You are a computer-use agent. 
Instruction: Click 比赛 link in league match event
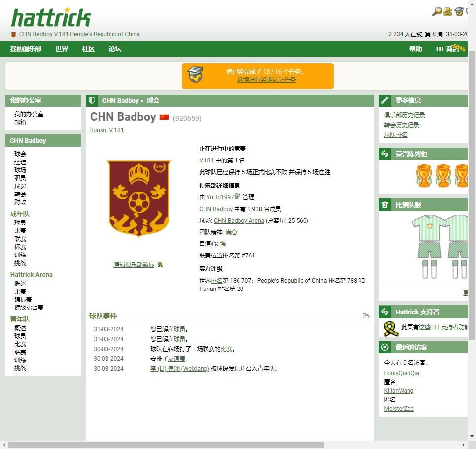click(x=226, y=349)
